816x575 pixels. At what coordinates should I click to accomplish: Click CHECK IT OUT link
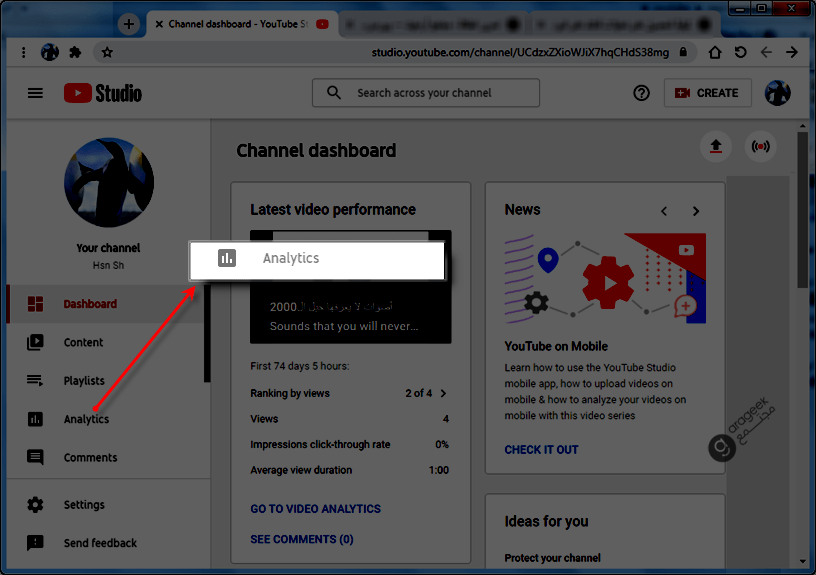point(541,450)
